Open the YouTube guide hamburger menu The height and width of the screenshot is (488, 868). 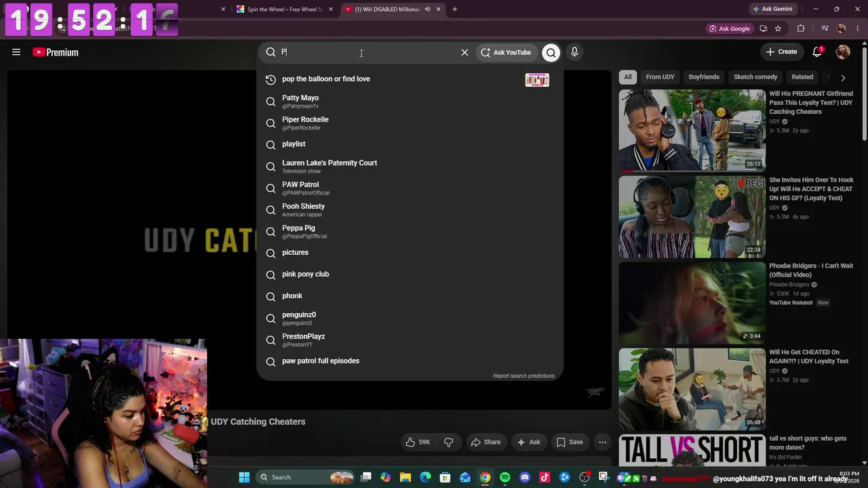tap(16, 52)
